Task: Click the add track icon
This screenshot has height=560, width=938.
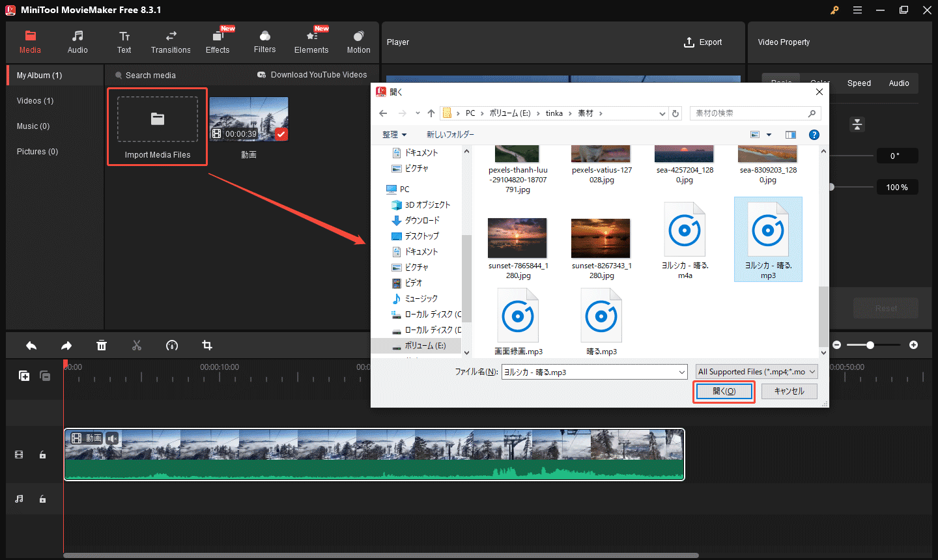Action: [x=24, y=376]
